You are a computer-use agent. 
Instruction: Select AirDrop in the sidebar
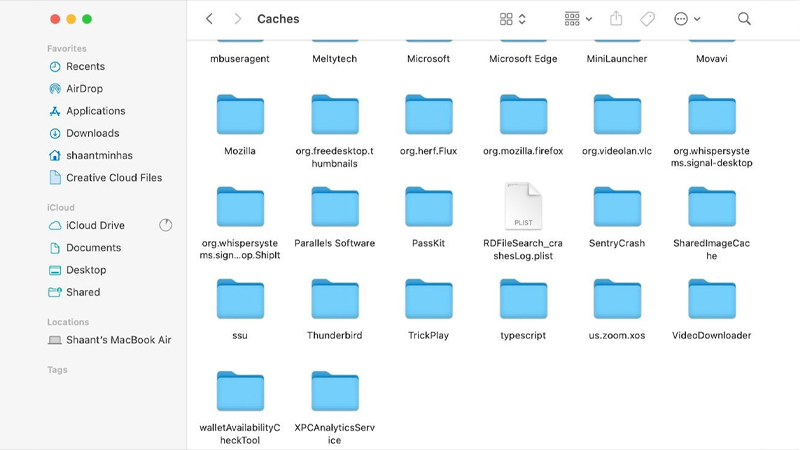(x=76, y=89)
